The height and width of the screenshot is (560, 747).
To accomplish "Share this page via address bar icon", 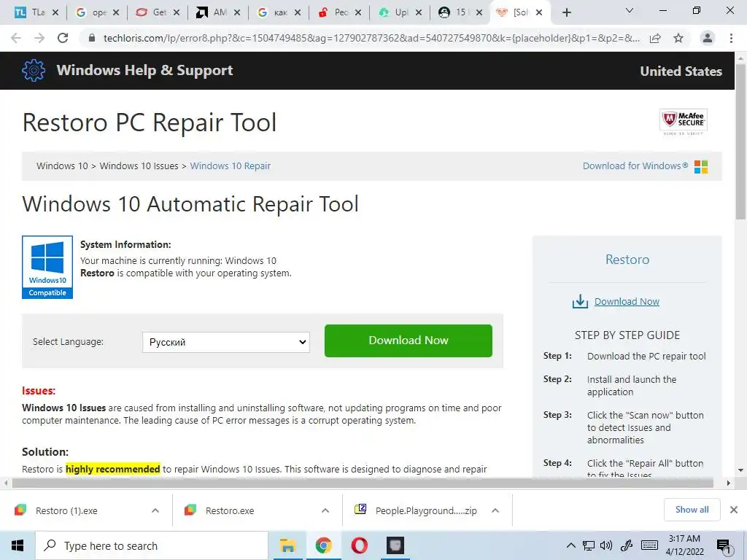I will click(x=655, y=38).
